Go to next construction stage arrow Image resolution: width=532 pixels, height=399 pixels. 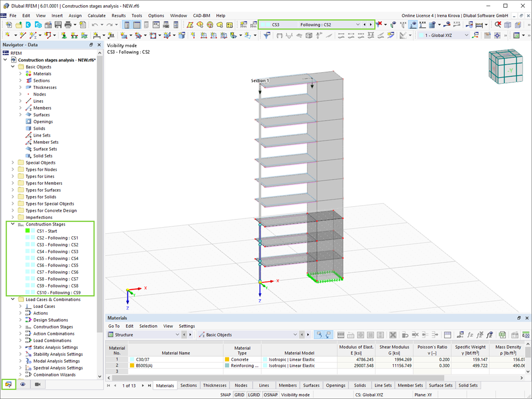(x=371, y=25)
